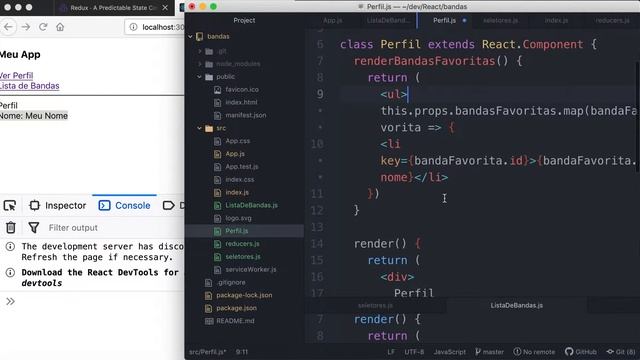
Task: Collapse the public folder
Action: (x=200, y=77)
